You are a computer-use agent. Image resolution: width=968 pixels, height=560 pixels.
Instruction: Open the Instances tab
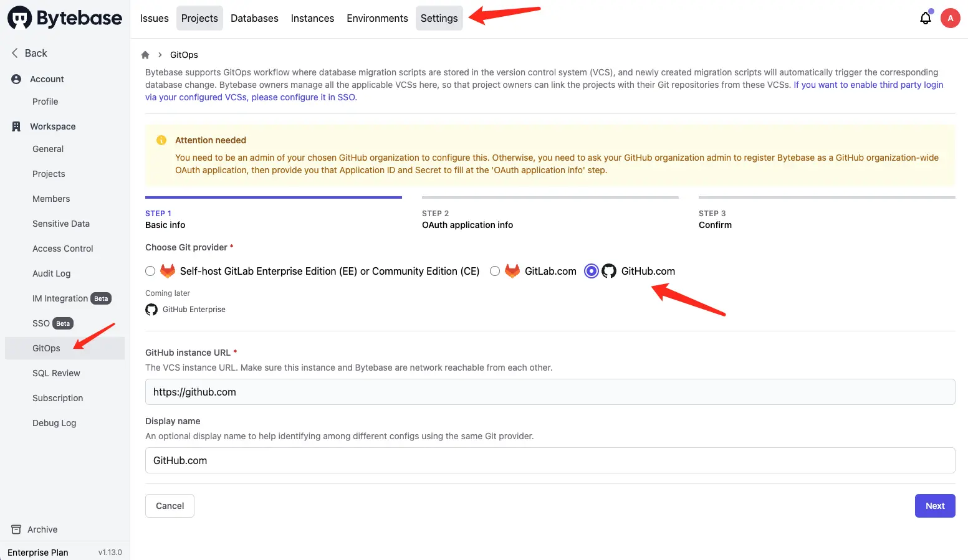click(312, 18)
